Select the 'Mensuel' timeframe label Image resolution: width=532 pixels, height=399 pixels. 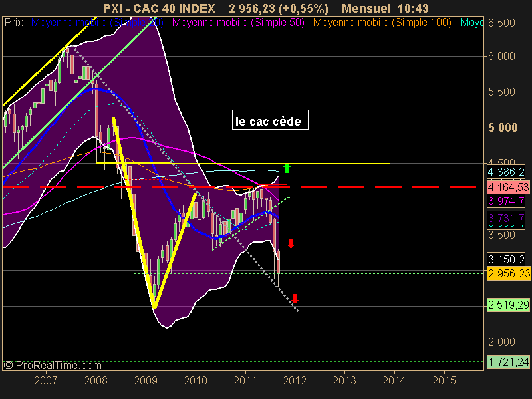pyautogui.click(x=366, y=8)
